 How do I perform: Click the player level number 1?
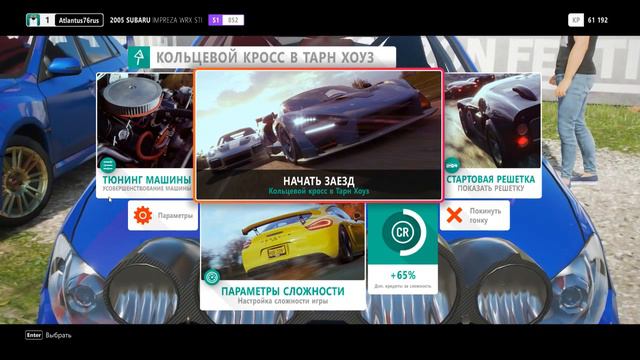point(47,20)
